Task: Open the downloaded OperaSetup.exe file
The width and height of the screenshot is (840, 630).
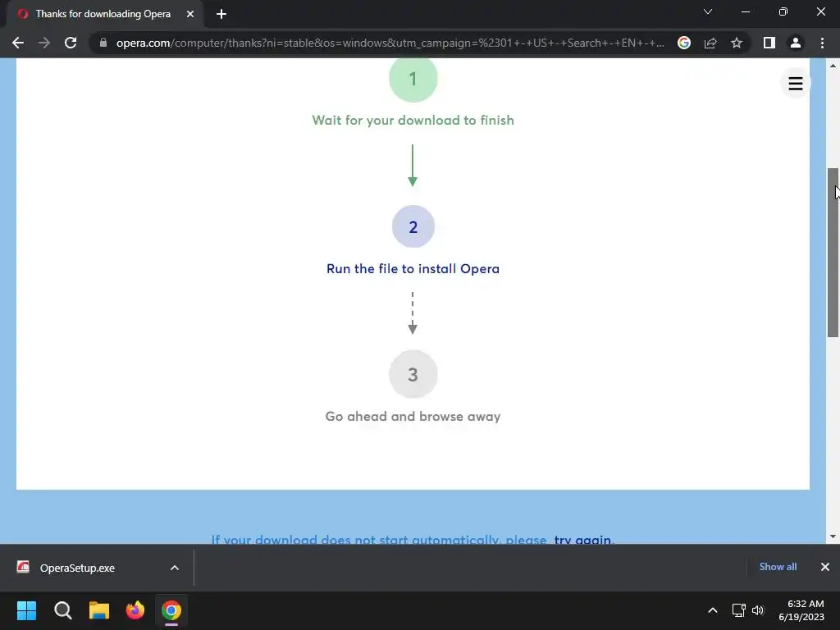Action: (x=77, y=568)
